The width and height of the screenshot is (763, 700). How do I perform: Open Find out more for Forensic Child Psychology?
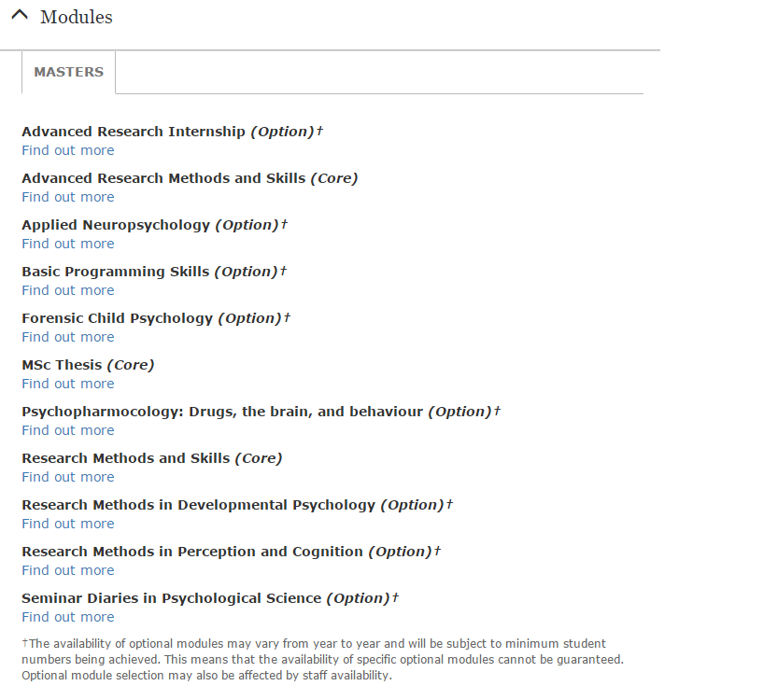68,337
